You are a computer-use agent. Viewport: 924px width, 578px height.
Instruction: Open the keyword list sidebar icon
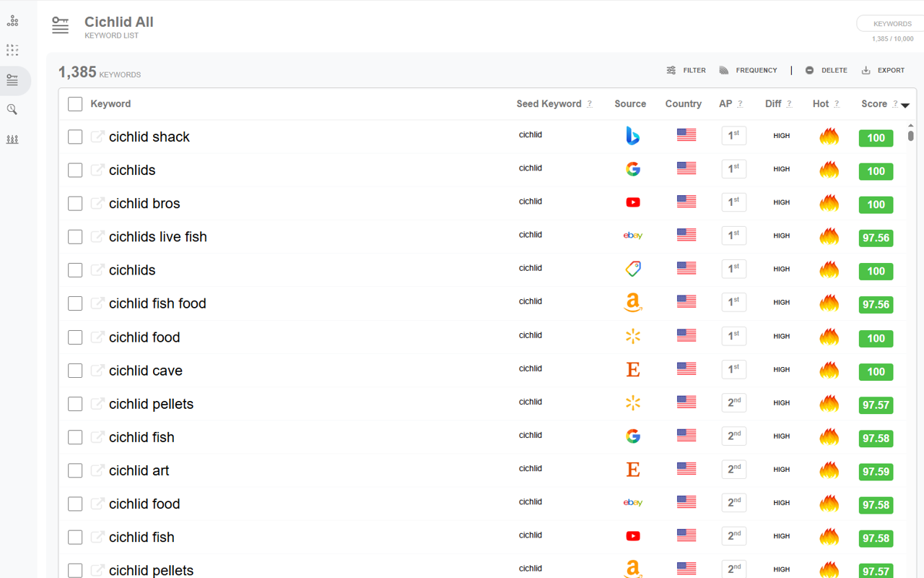[x=12, y=80]
